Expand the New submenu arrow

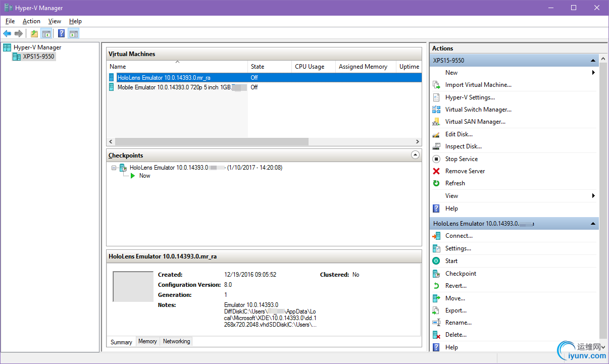(x=593, y=73)
